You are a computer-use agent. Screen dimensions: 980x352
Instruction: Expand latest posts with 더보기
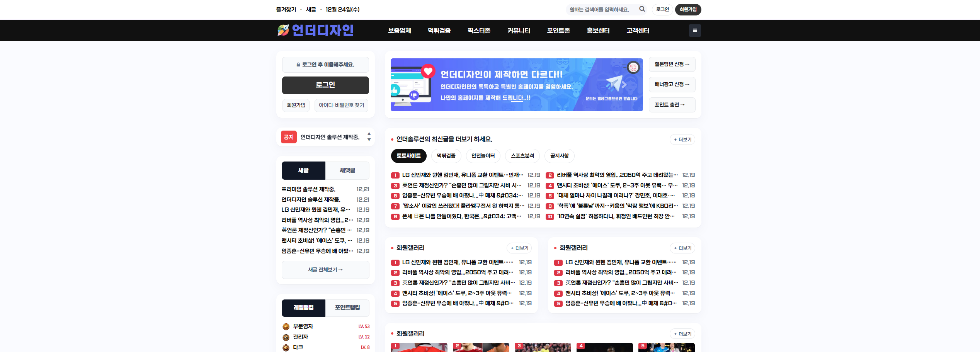point(682,139)
